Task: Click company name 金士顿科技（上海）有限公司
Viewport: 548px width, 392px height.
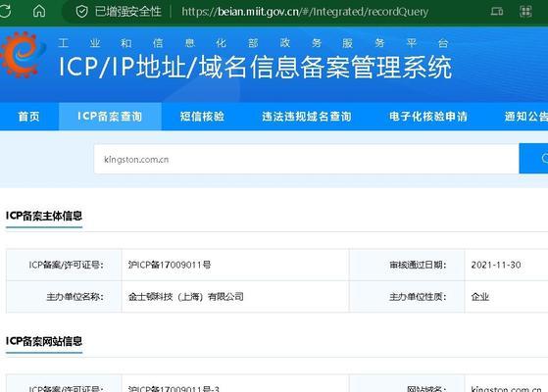Action: click(186, 297)
